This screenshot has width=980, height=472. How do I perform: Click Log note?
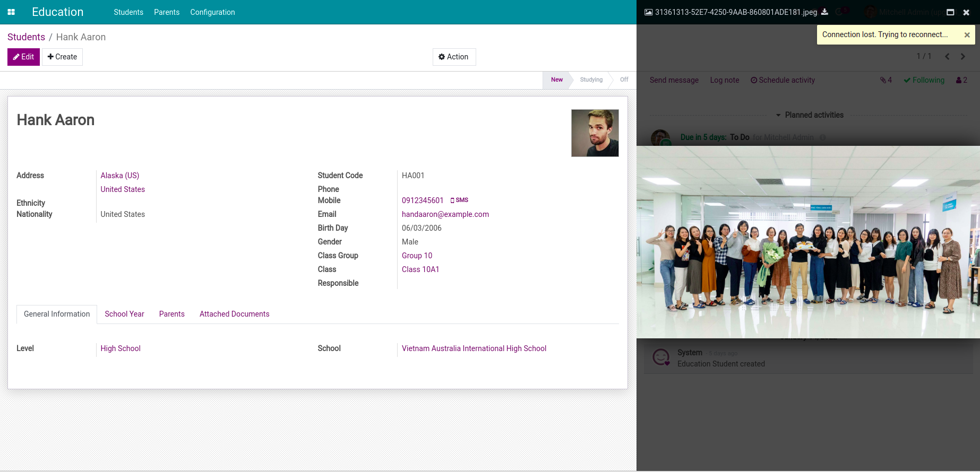coord(725,80)
